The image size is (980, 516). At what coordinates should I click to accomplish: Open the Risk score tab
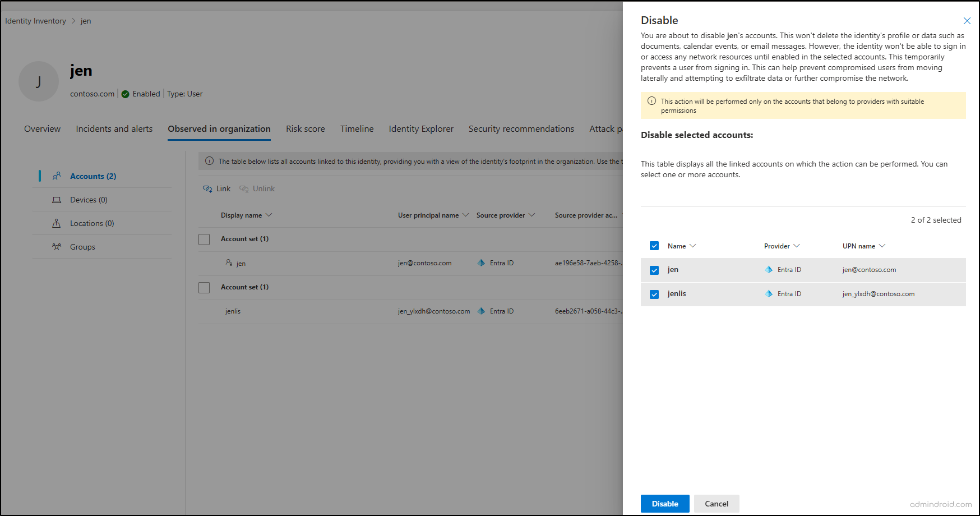click(306, 129)
